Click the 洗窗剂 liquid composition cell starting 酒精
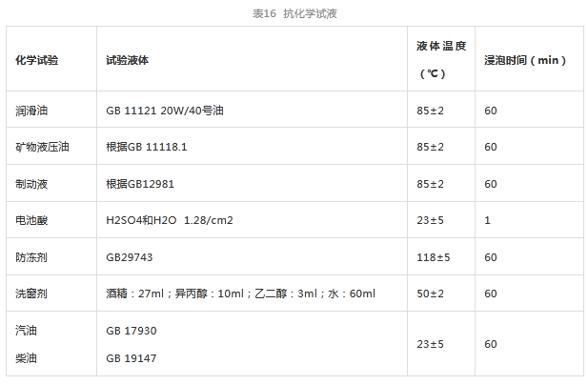This screenshot has height=385, width=588. (x=240, y=294)
